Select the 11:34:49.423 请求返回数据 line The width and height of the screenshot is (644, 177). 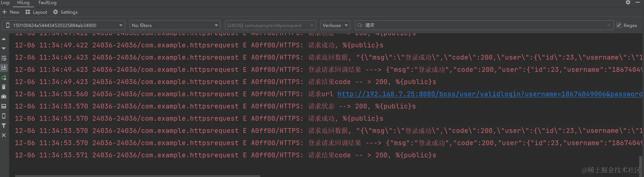pos(329,57)
